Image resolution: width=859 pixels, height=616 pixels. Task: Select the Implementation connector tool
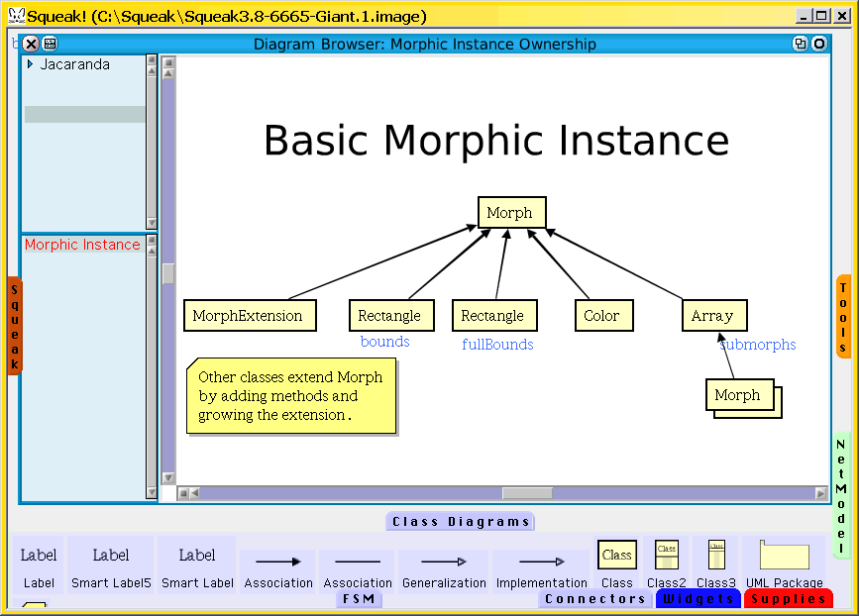click(541, 571)
